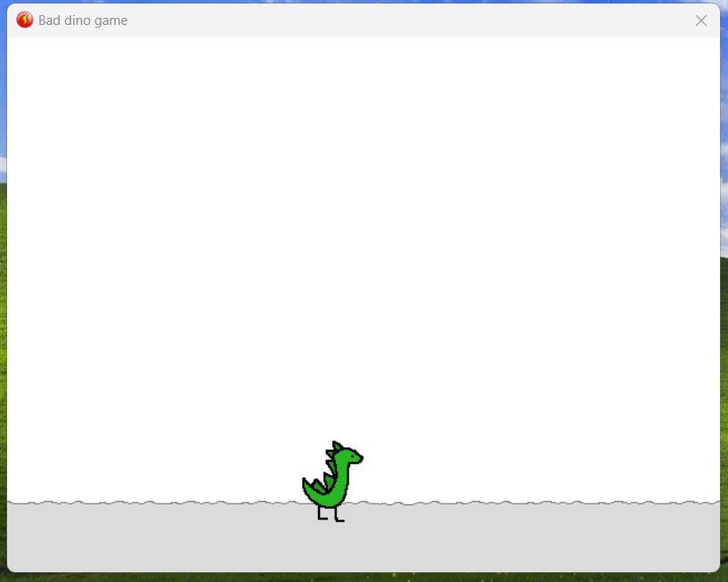Click the red app icon in title bar

25,20
